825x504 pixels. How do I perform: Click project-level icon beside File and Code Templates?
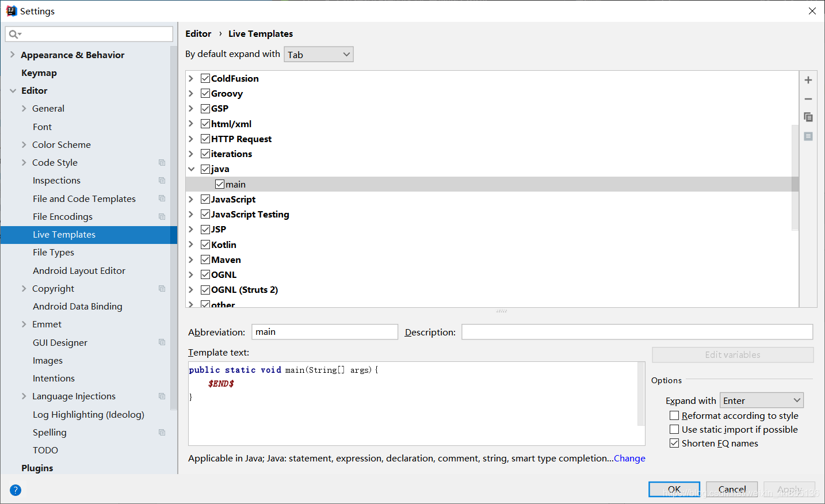click(162, 198)
